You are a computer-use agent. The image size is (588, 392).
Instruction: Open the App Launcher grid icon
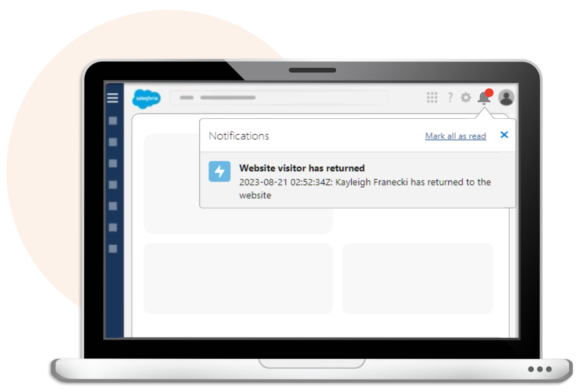432,97
